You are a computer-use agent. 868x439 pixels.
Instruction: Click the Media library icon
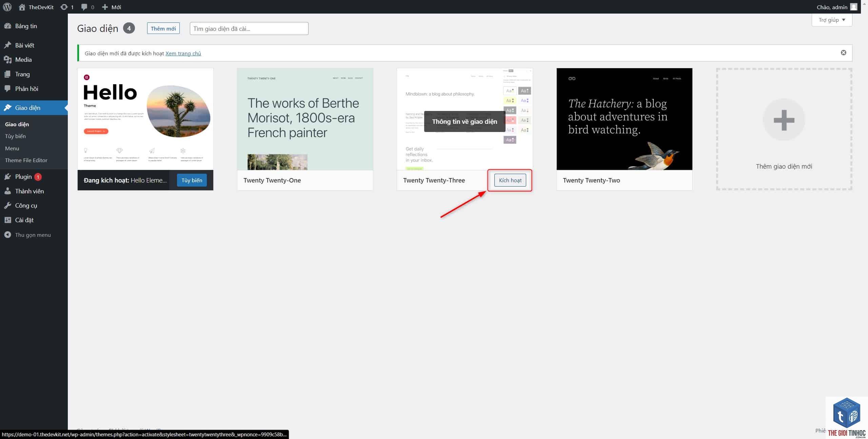click(7, 60)
